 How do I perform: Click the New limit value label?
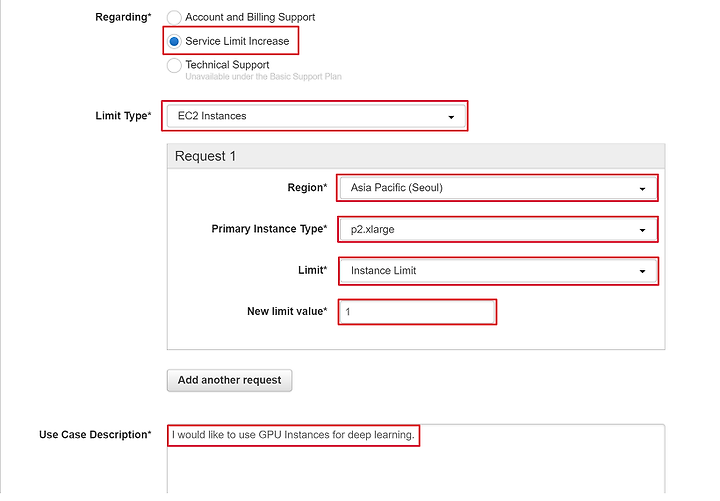(x=287, y=311)
